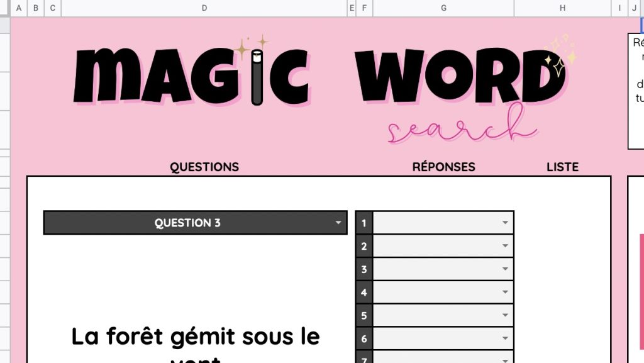
Task: Expand the dropdown for answer row 1
Action: [504, 223]
